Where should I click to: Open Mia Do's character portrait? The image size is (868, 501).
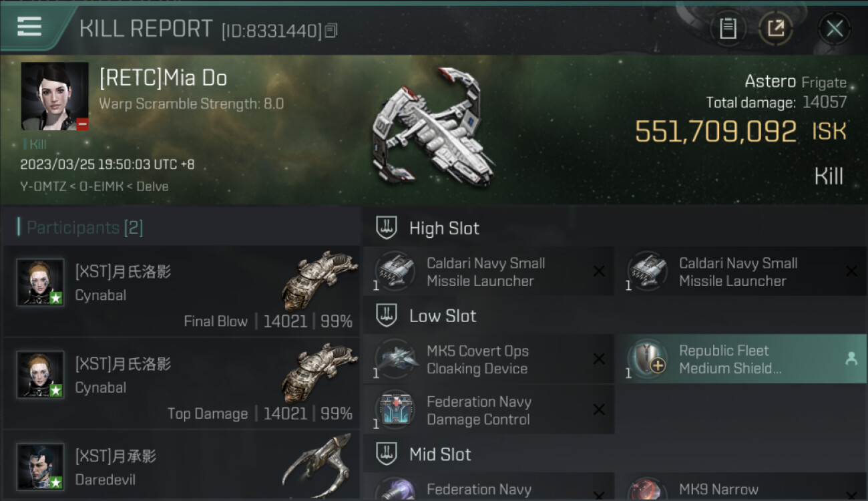pyautogui.click(x=55, y=96)
